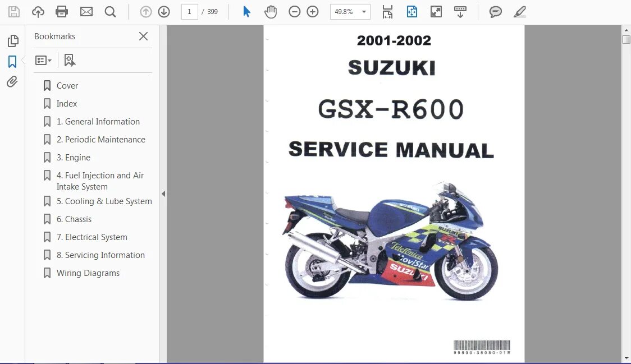Screen dimensions: 631x364
Task: Click the scrollbar down arrow
Action: [x=626, y=358]
